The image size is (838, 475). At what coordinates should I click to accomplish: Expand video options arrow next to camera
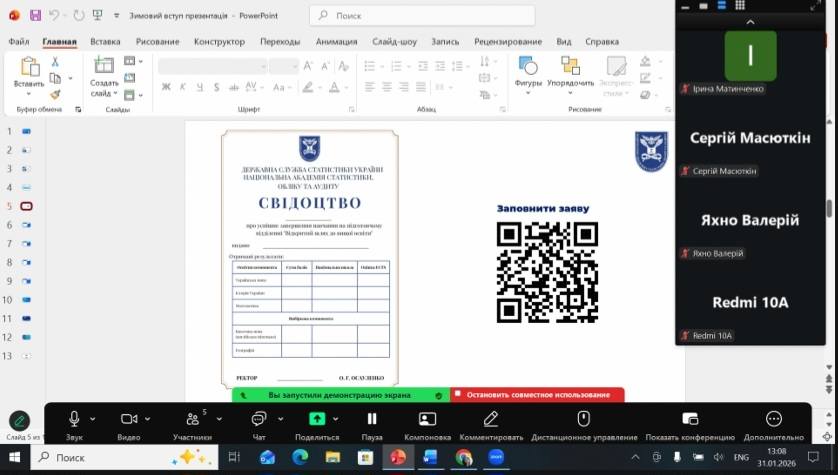[x=148, y=419]
